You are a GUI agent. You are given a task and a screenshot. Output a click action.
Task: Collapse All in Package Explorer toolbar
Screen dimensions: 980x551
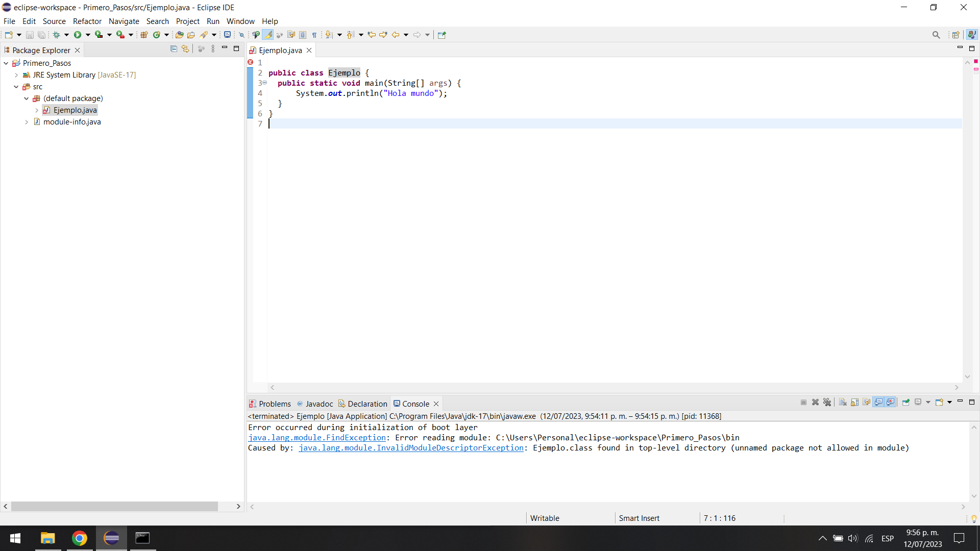pyautogui.click(x=174, y=49)
